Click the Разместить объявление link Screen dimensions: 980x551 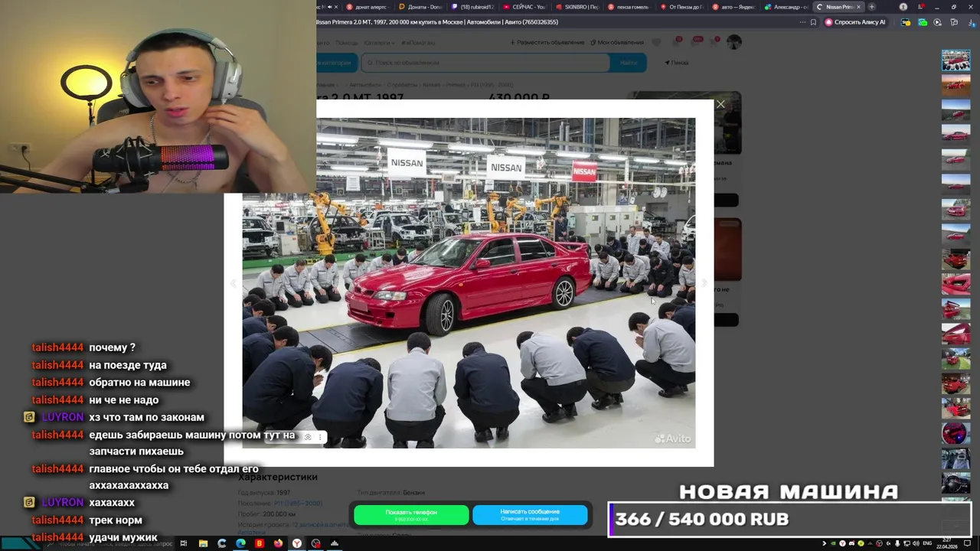(547, 42)
